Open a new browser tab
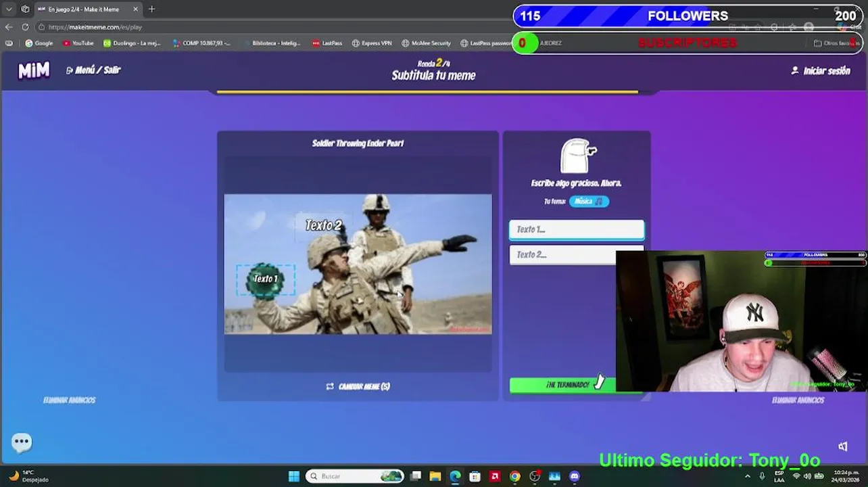 click(151, 9)
